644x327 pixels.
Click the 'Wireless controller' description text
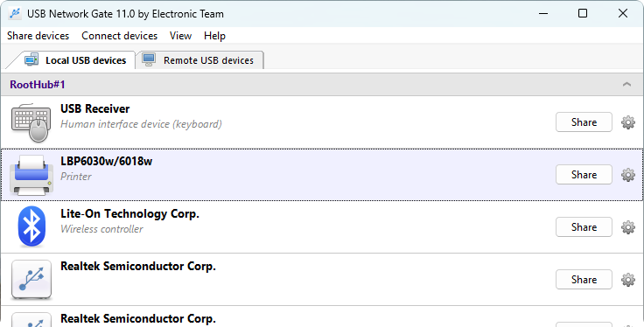101,229
